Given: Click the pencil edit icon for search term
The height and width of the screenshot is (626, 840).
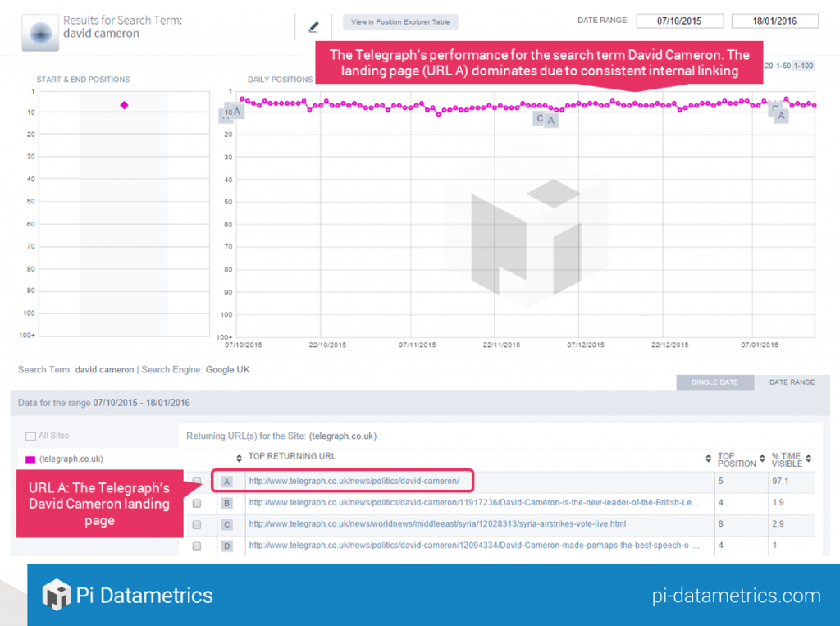Looking at the screenshot, I should pos(313,27).
